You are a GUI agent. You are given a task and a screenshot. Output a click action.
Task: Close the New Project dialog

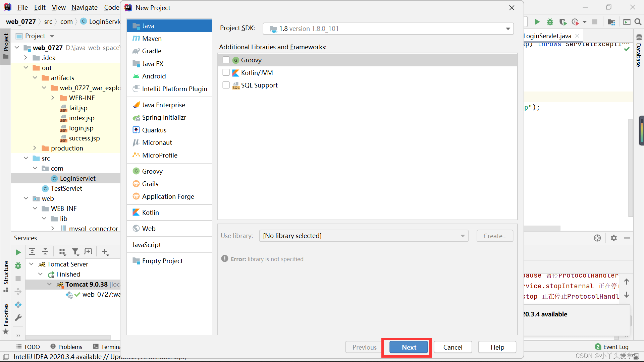[512, 7]
